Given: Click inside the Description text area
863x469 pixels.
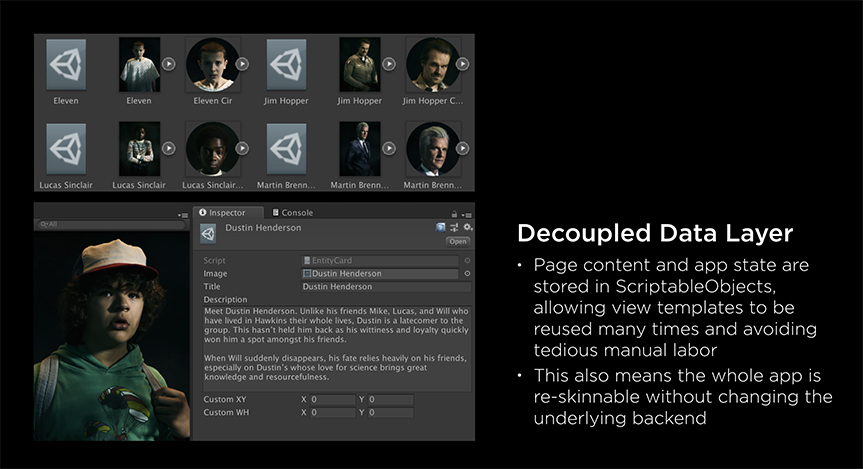Looking at the screenshot, I should (x=337, y=348).
